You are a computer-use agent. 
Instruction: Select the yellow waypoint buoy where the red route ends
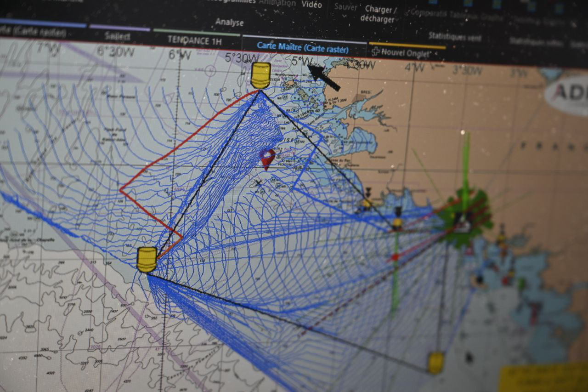click(x=147, y=259)
